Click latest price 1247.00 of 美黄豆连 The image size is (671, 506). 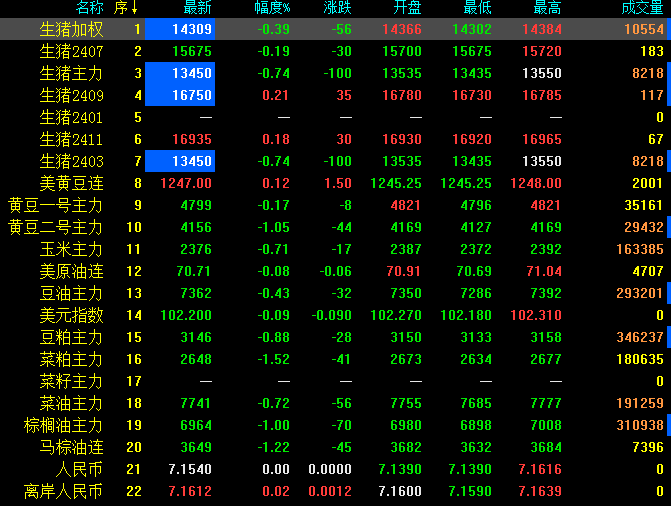(186, 184)
